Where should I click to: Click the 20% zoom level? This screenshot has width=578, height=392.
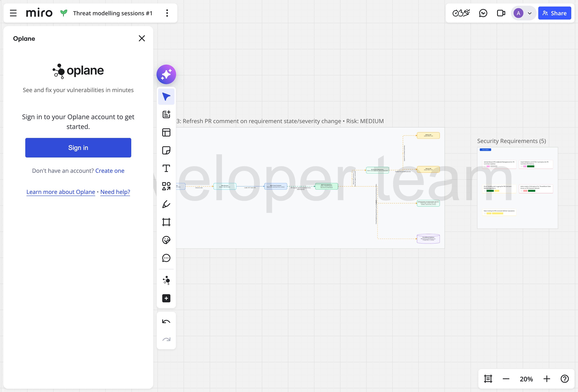pos(526,379)
